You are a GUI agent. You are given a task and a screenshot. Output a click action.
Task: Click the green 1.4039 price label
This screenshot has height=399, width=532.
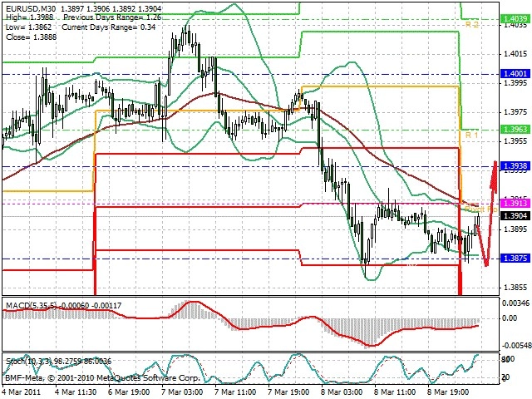click(515, 19)
